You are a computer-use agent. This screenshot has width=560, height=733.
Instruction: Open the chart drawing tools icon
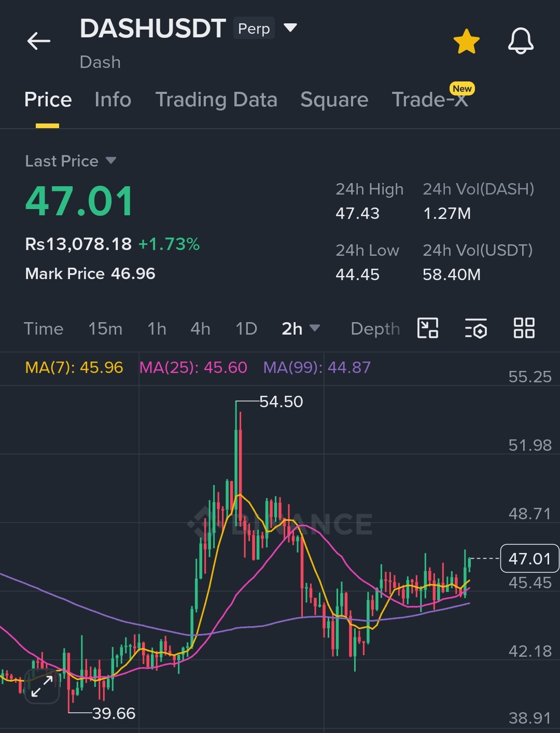point(428,328)
